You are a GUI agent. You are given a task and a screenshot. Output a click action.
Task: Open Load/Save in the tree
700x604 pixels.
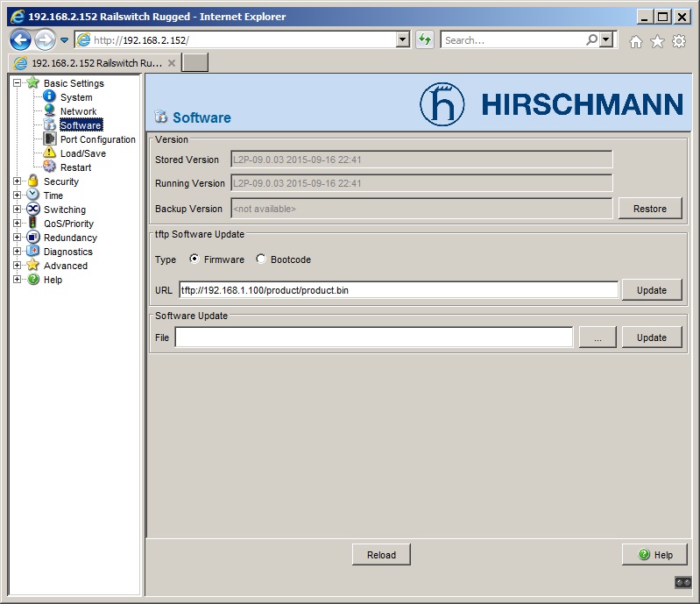point(83,153)
